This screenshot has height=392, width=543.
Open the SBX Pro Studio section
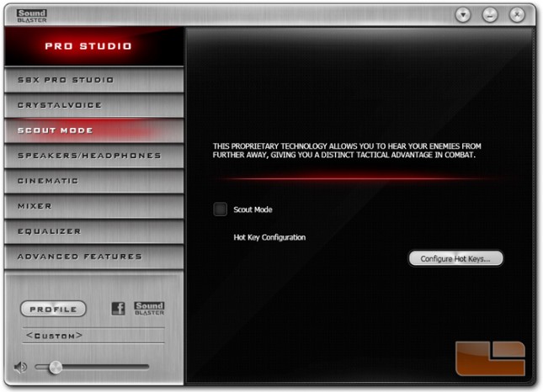coord(93,80)
